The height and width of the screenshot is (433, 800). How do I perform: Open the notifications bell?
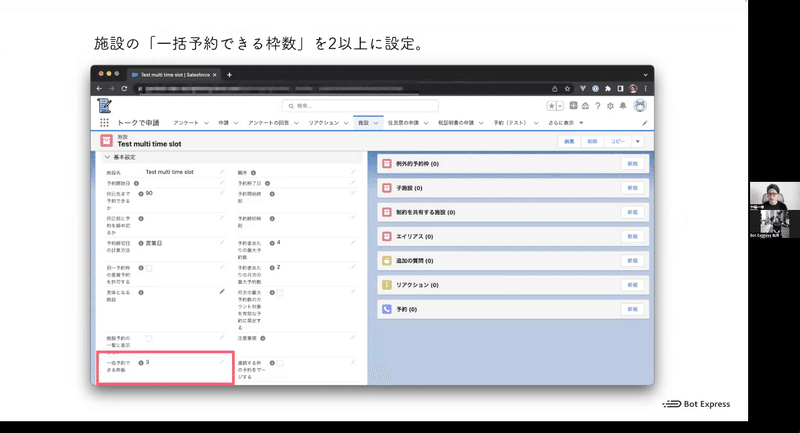(x=623, y=106)
